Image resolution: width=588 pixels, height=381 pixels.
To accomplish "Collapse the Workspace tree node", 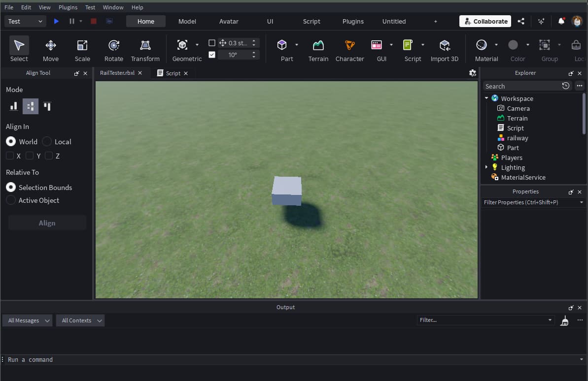I will (x=486, y=98).
